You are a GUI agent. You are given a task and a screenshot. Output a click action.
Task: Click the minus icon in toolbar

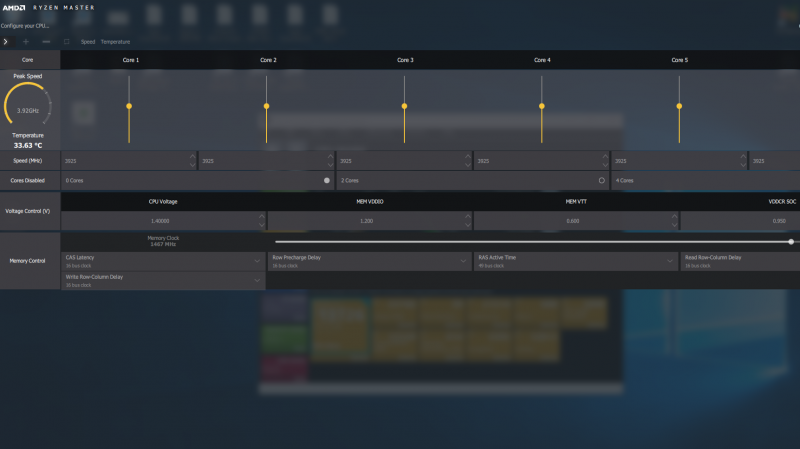coord(45,42)
